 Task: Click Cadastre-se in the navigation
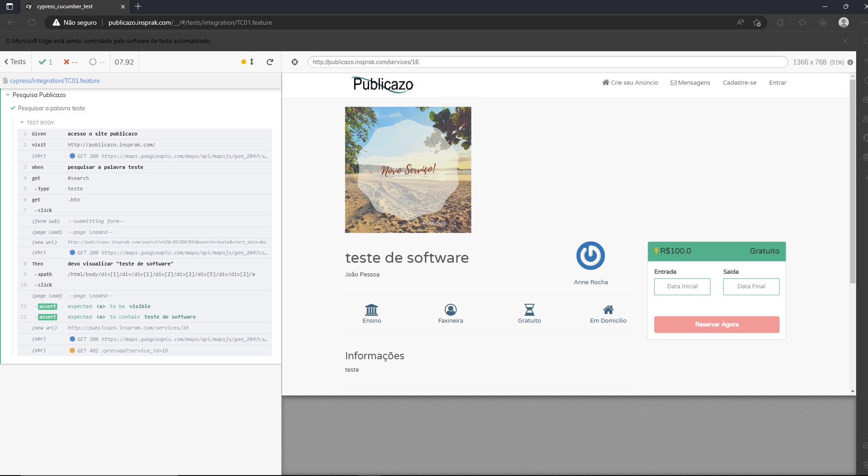739,83
